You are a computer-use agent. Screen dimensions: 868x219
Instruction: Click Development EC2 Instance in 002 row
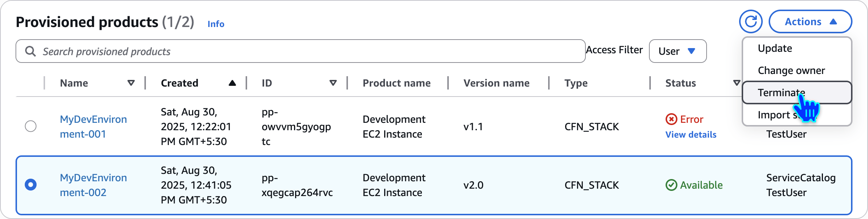pos(394,185)
